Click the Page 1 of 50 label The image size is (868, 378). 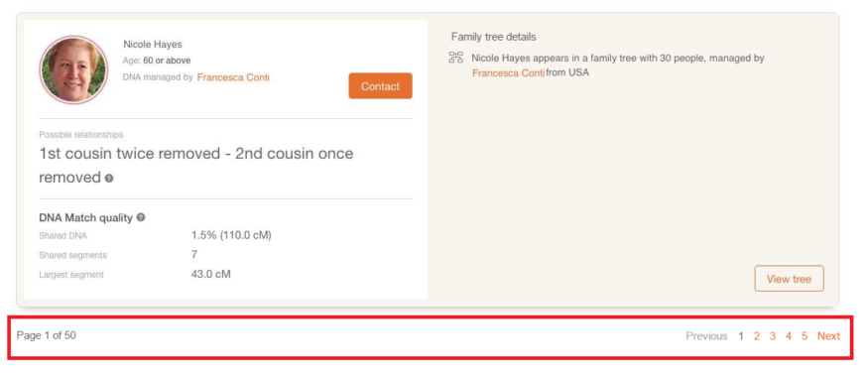[x=47, y=335]
